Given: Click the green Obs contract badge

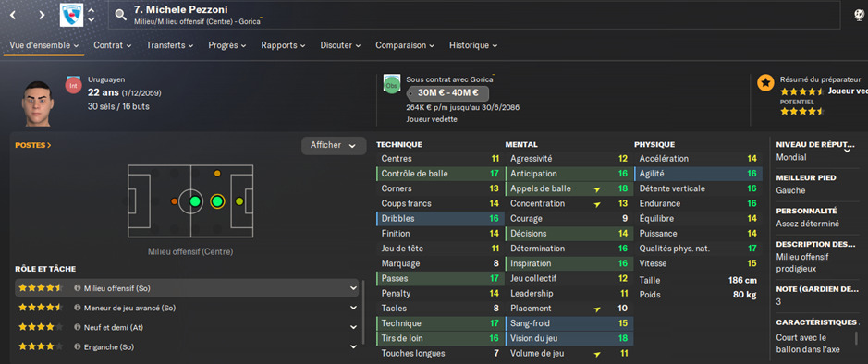Looking at the screenshot, I should (391, 86).
